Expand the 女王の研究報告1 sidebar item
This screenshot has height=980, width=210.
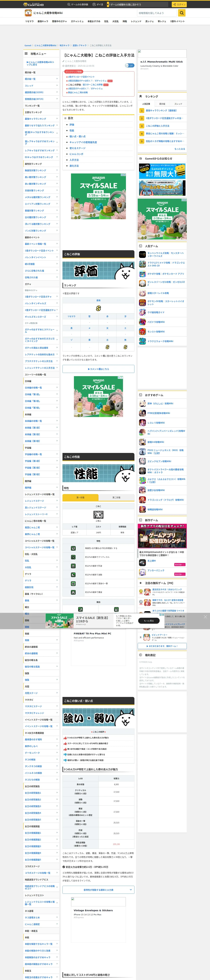pos(41,793)
